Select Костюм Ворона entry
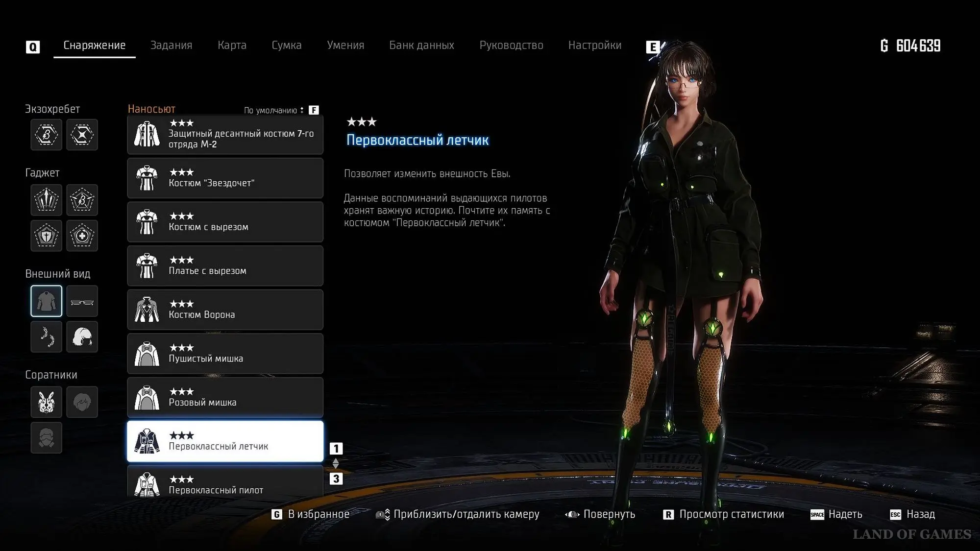 point(225,310)
